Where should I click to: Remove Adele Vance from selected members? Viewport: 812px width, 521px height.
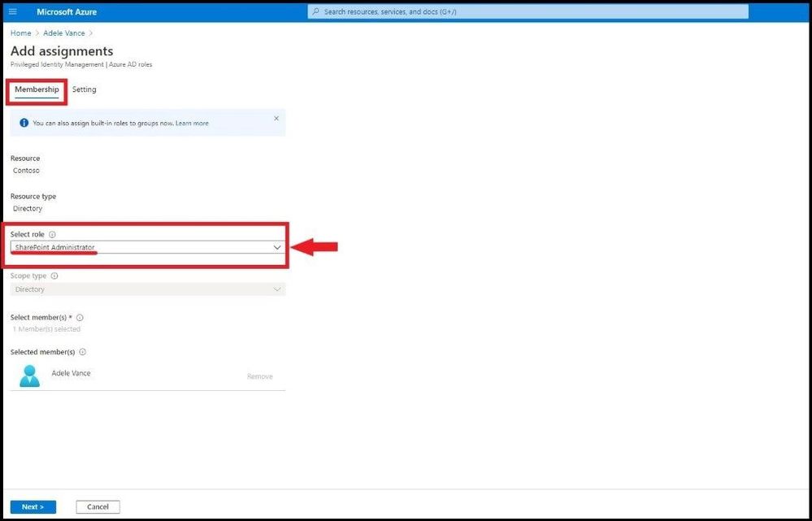click(260, 376)
